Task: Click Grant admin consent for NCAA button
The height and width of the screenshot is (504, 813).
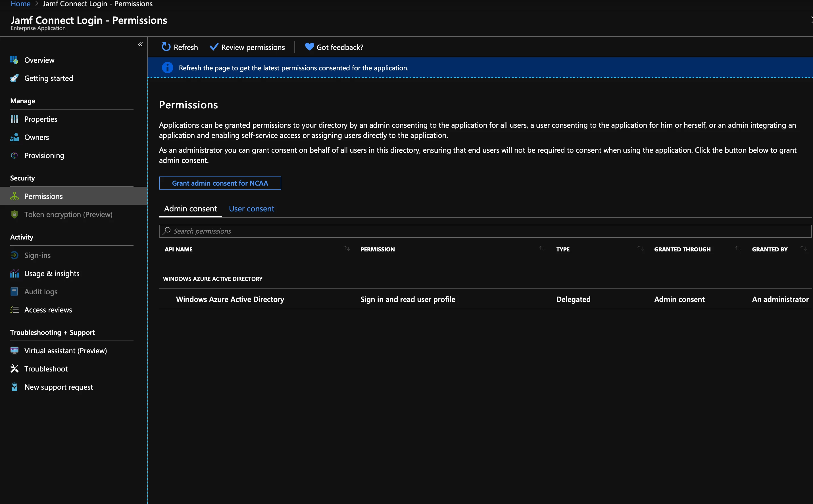Action: point(220,183)
